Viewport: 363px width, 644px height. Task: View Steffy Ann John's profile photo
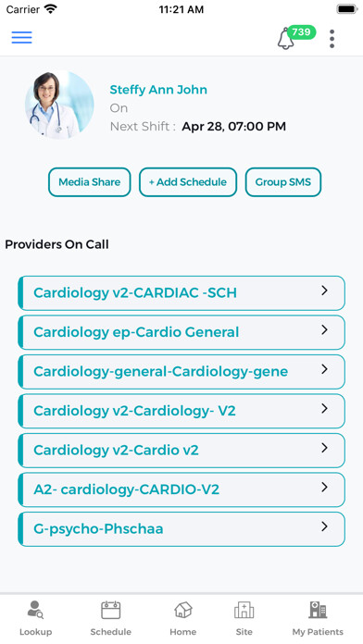click(x=59, y=105)
